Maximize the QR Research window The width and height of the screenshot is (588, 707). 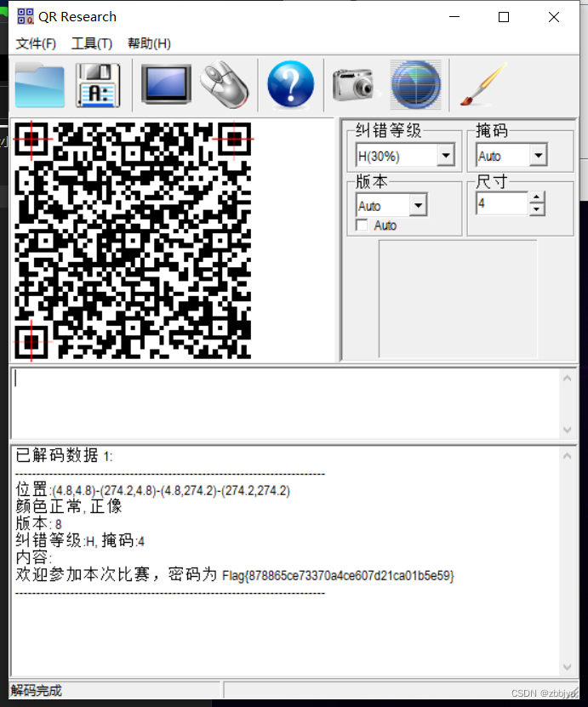(504, 17)
